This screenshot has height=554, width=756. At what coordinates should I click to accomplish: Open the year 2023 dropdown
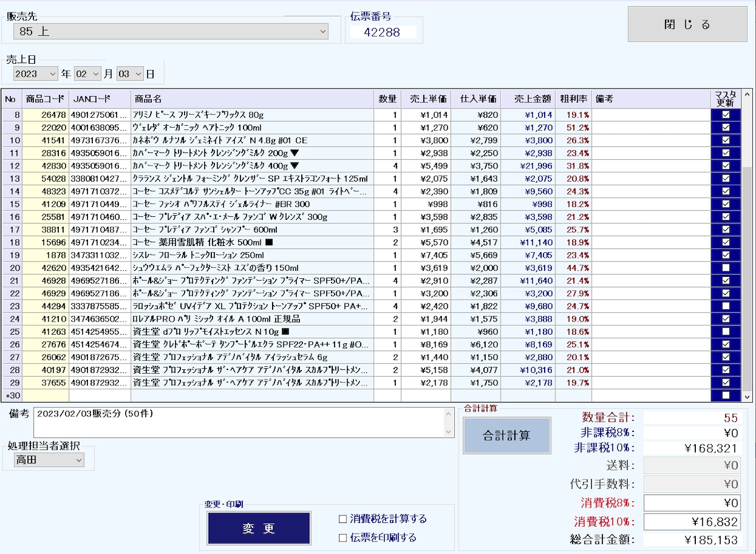(x=36, y=74)
